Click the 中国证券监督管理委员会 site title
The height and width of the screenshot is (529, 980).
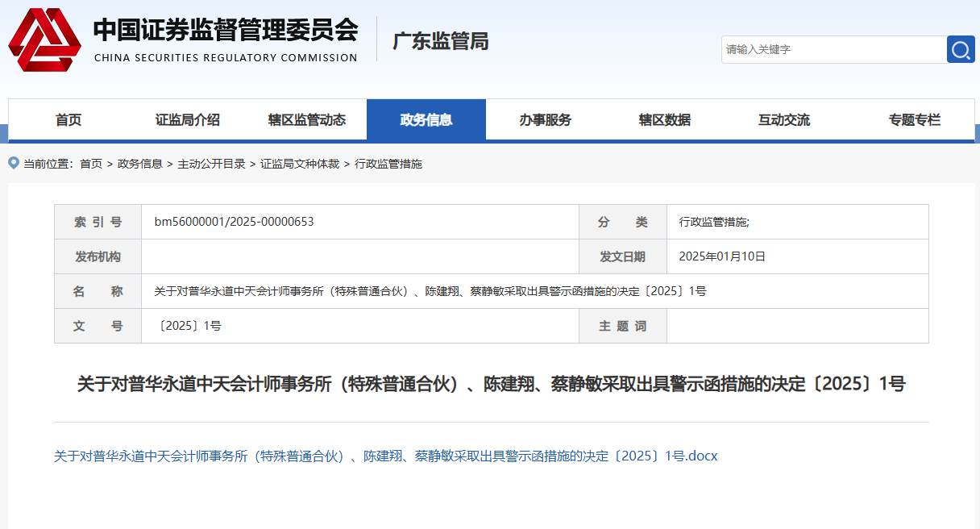(x=226, y=31)
